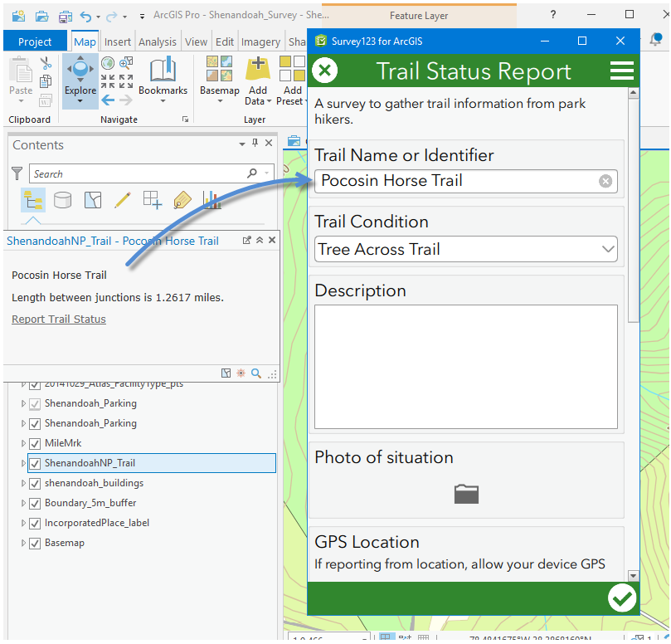This screenshot has height=644, width=671.
Task: Expand the shenandoah_buildings layer
Action: tap(23, 483)
